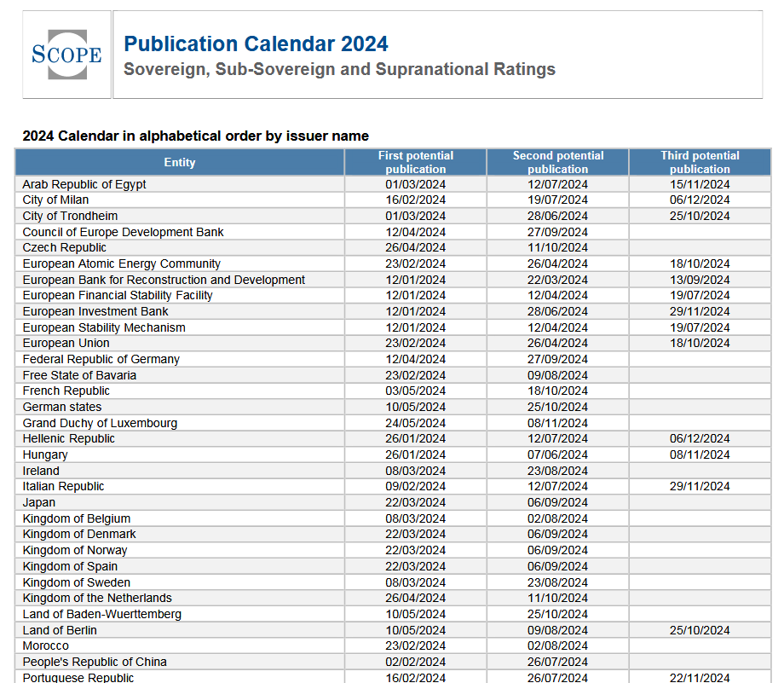Screen dimensions: 784x683
Task: Click the Second potential publication column header
Action: click(x=557, y=162)
